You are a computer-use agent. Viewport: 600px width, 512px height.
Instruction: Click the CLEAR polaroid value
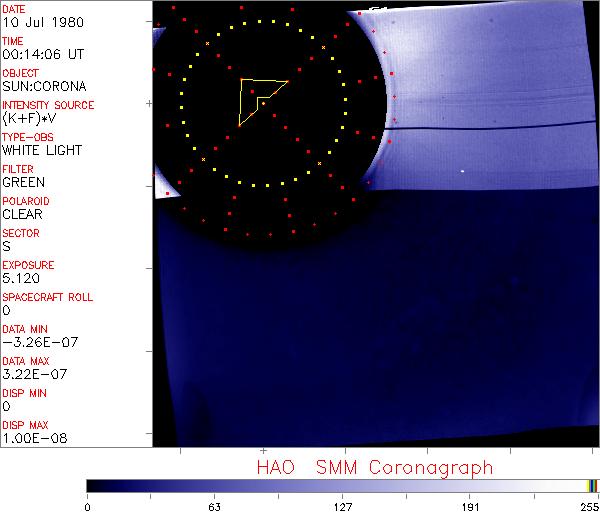point(23,214)
